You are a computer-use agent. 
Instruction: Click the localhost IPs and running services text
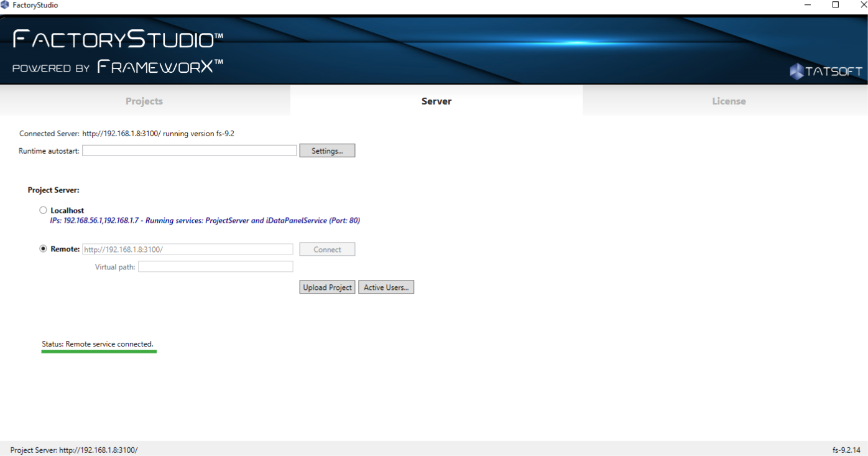pos(205,220)
